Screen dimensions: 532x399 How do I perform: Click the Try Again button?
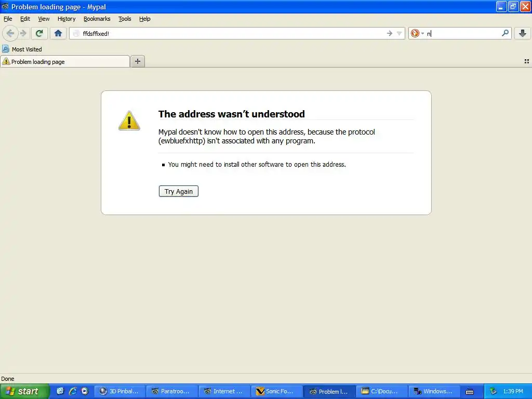tap(179, 191)
